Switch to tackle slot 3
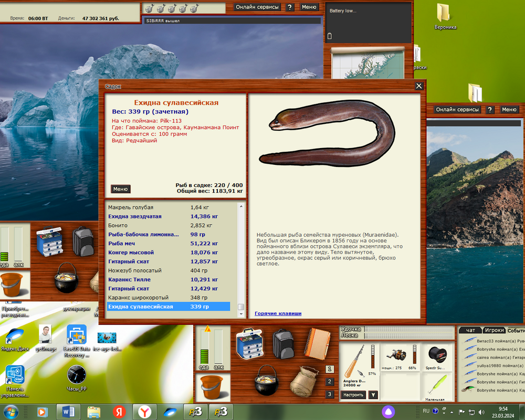This screenshot has width=525, height=420. click(330, 394)
